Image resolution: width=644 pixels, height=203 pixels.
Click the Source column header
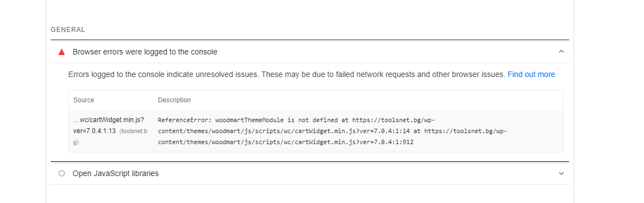coord(83,100)
